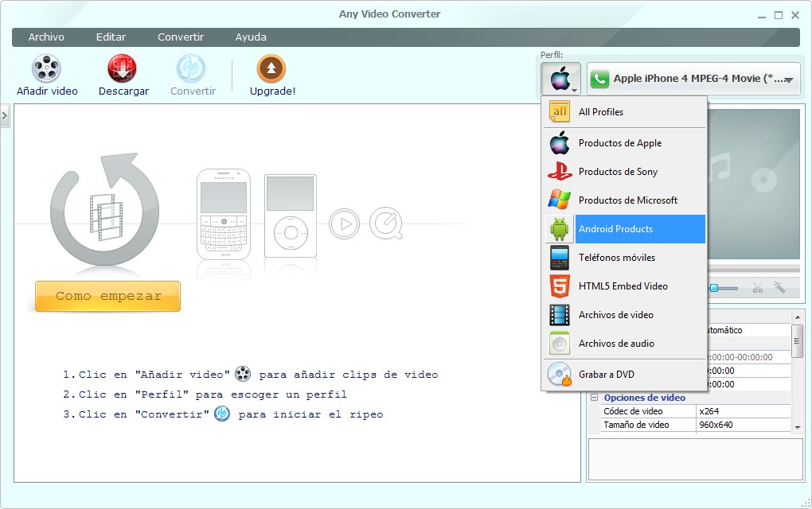Screen dimensions: 812x509
Task: Click the HTML5 shield icon
Action: click(x=560, y=286)
